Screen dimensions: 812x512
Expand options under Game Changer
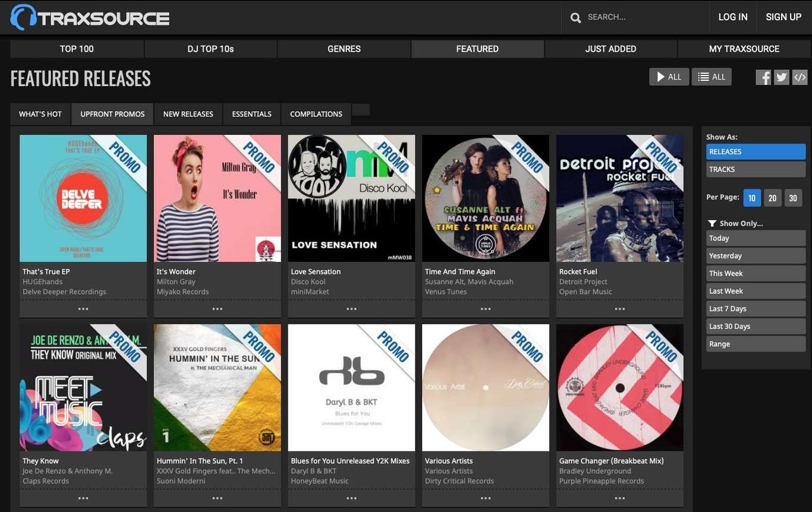click(x=620, y=498)
